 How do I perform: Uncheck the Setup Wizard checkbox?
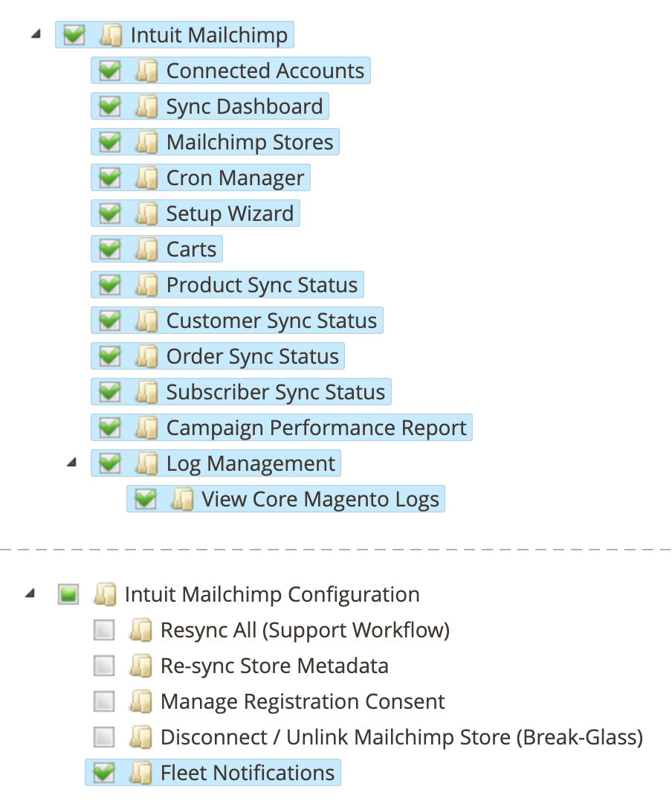point(110,213)
